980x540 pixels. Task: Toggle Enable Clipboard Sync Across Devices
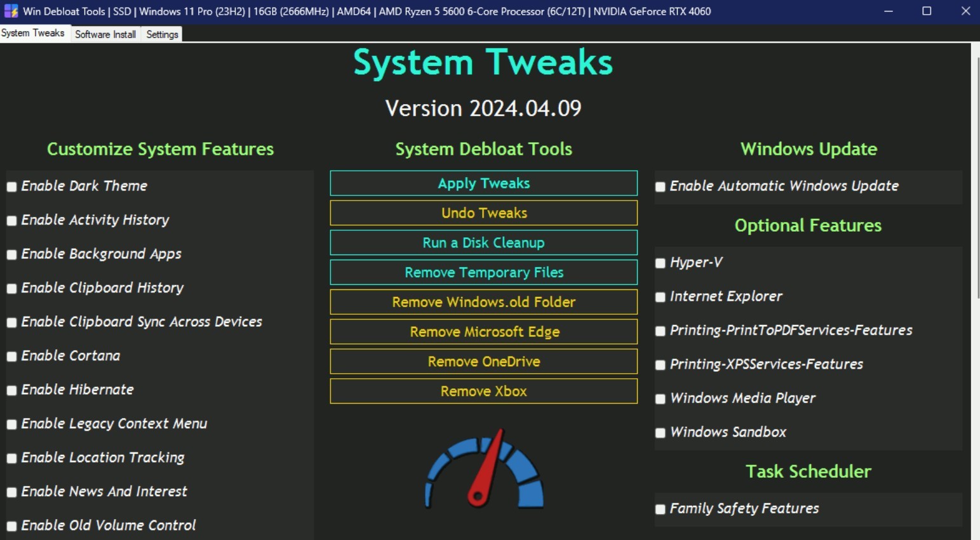tap(11, 322)
